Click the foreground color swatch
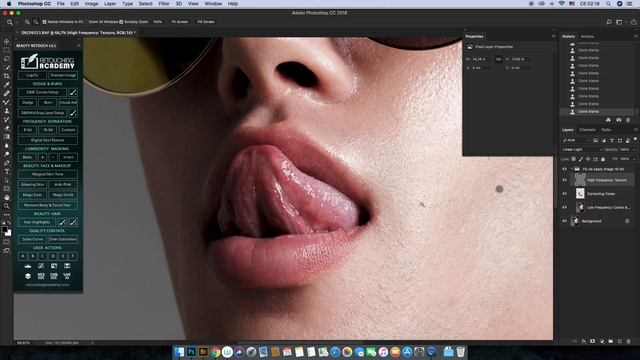Viewport: 640px width, 360px height. [x=4, y=230]
